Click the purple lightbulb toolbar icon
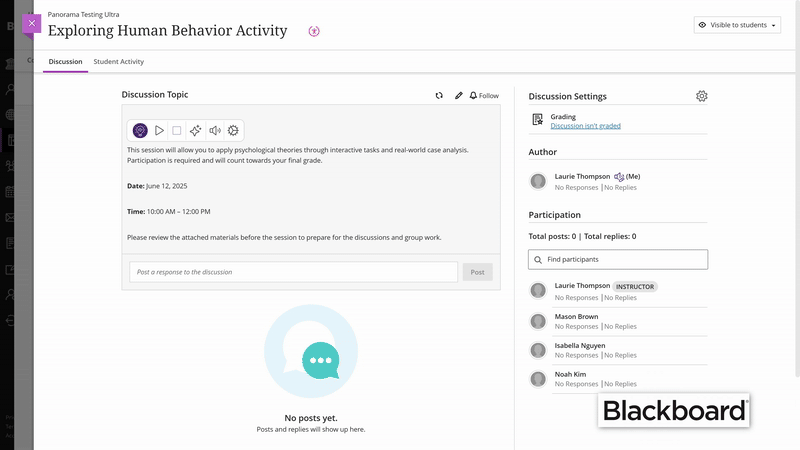This screenshot has width=800, height=450. point(140,130)
